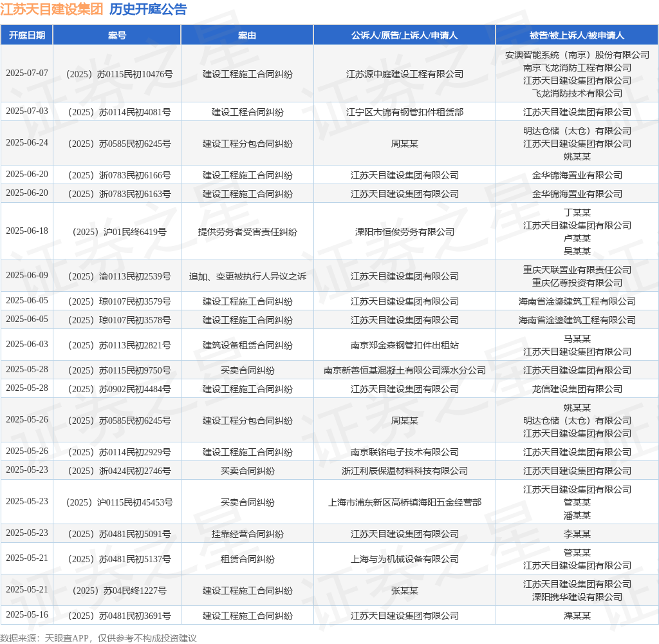Click case number (2025)浙0783民初6163号
The width and height of the screenshot is (659, 644).
(x=119, y=194)
